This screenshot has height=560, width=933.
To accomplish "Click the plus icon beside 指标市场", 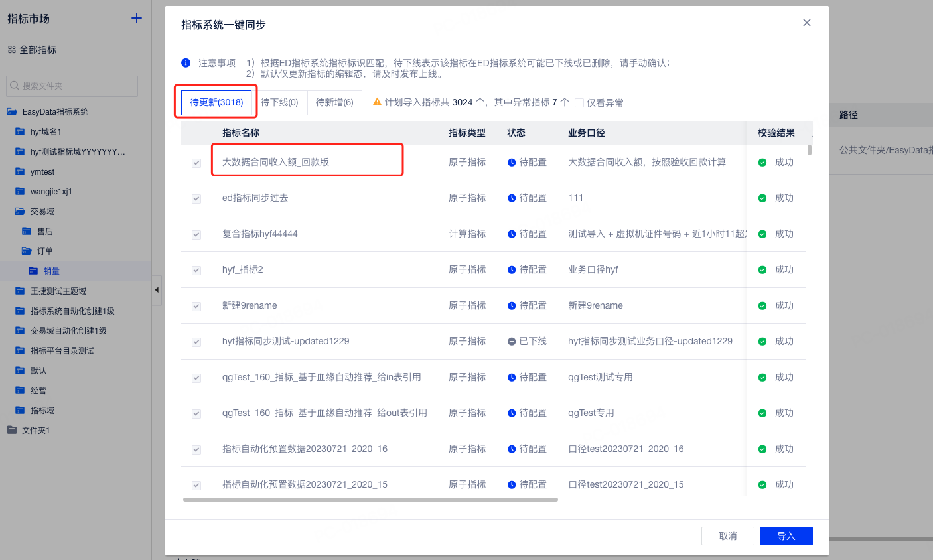I will tap(137, 18).
